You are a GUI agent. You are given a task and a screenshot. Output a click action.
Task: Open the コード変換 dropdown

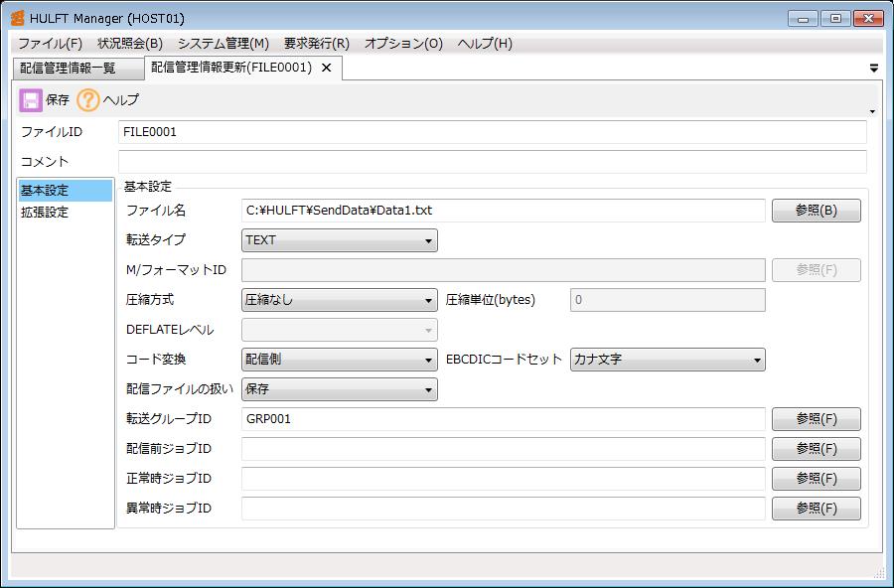tap(339, 360)
